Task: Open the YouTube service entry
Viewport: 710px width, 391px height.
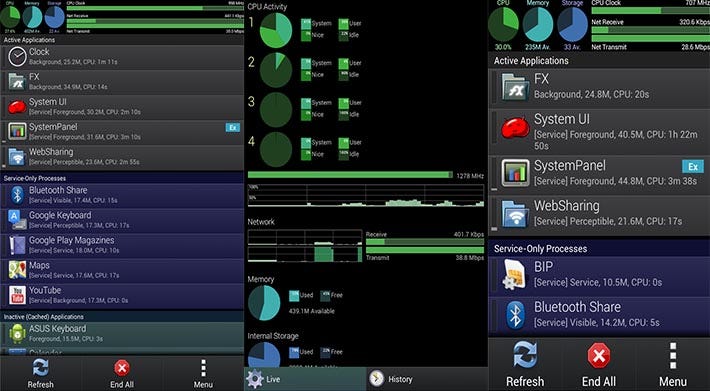Action: tap(122, 296)
